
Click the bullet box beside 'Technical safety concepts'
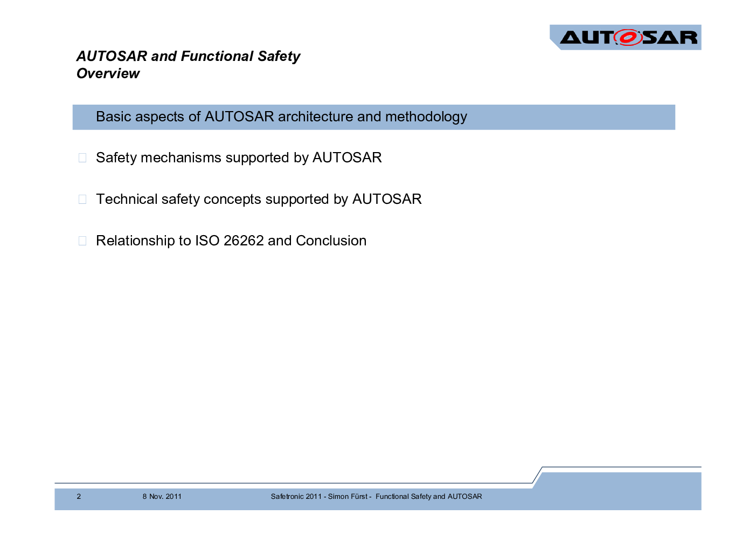(x=82, y=199)
